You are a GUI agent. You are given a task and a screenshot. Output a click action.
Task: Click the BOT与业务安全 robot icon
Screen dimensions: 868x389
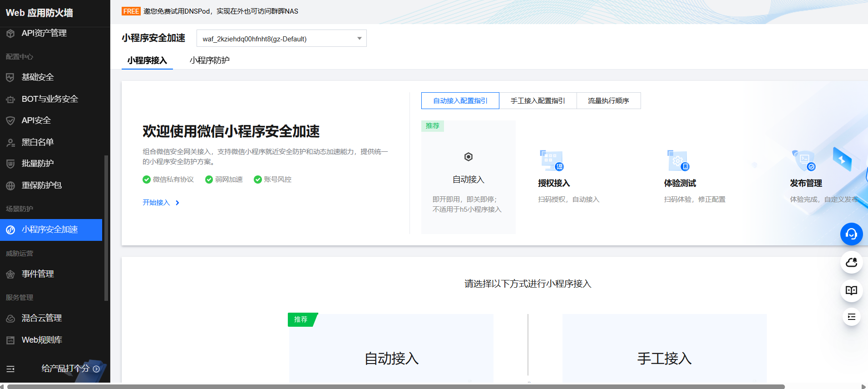click(x=10, y=99)
